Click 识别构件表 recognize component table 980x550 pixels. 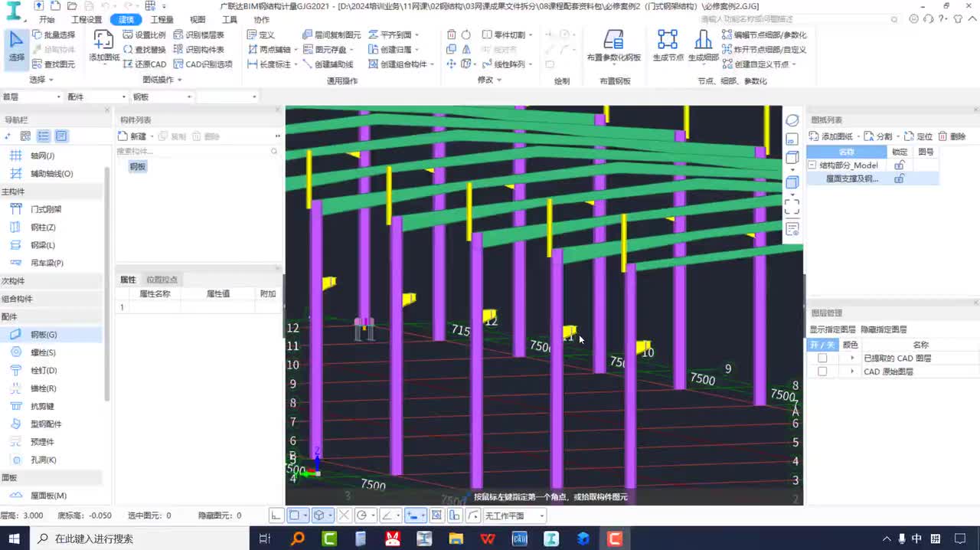tap(198, 49)
